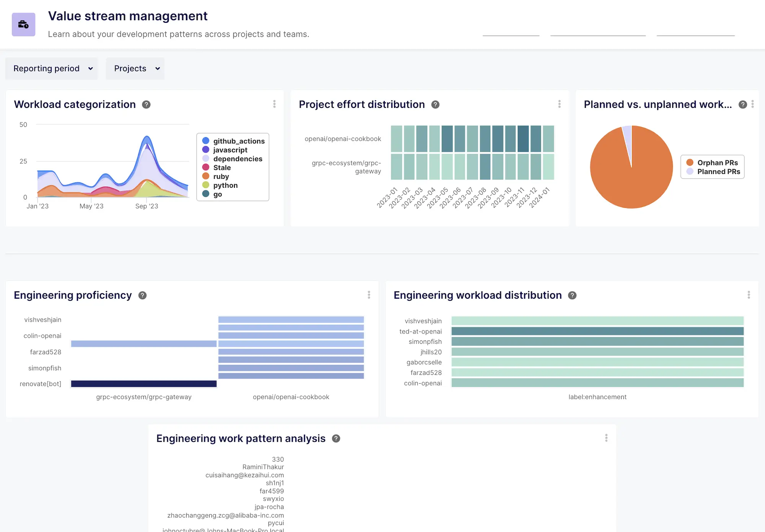This screenshot has width=765, height=532.
Task: Open the Reporting period dropdown
Action: click(x=51, y=68)
